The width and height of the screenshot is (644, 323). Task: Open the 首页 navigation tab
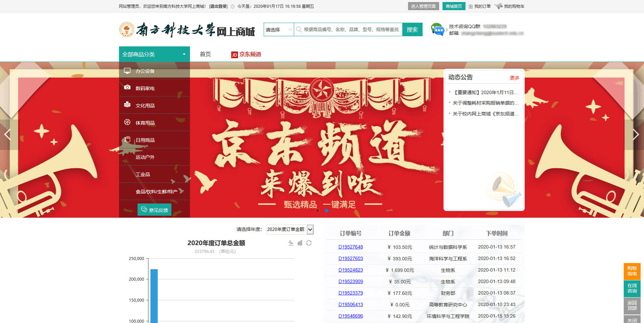pos(205,54)
